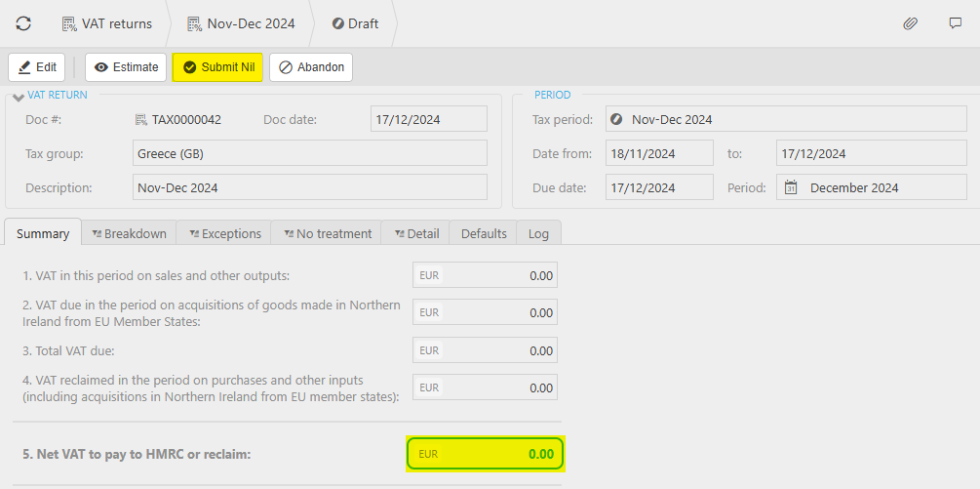Click the Submit Nil button
The height and width of the screenshot is (489, 980).
(x=217, y=67)
